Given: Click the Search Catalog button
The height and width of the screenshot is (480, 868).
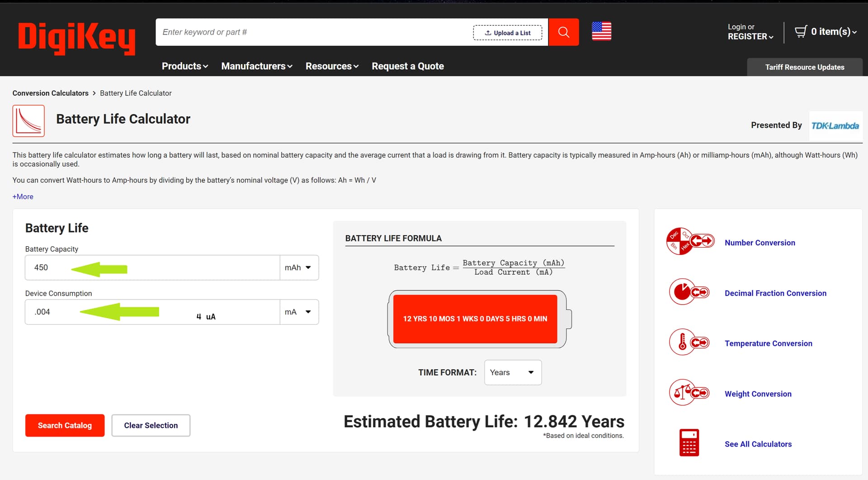Looking at the screenshot, I should [x=65, y=425].
